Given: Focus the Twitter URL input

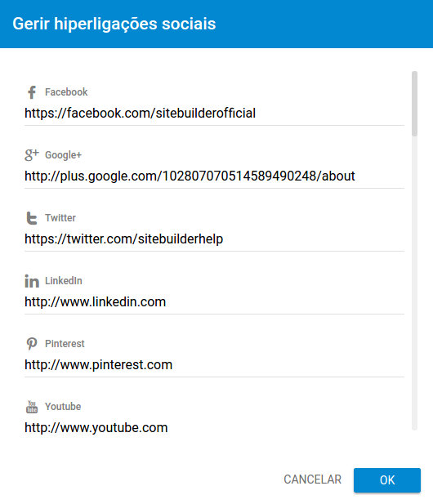Looking at the screenshot, I should coord(214,239).
